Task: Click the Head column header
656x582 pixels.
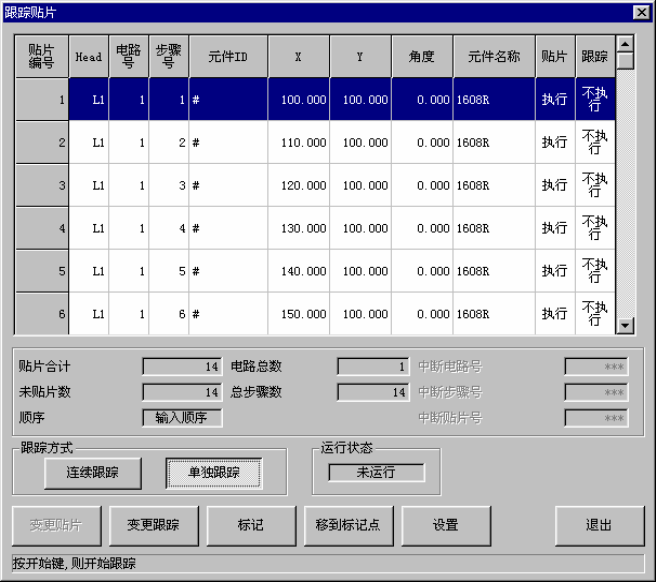Action: click(89, 56)
